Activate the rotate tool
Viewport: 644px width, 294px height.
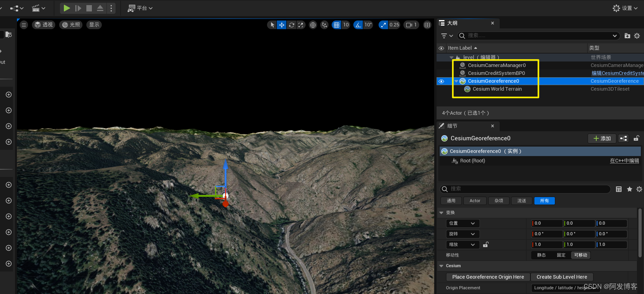click(x=291, y=25)
